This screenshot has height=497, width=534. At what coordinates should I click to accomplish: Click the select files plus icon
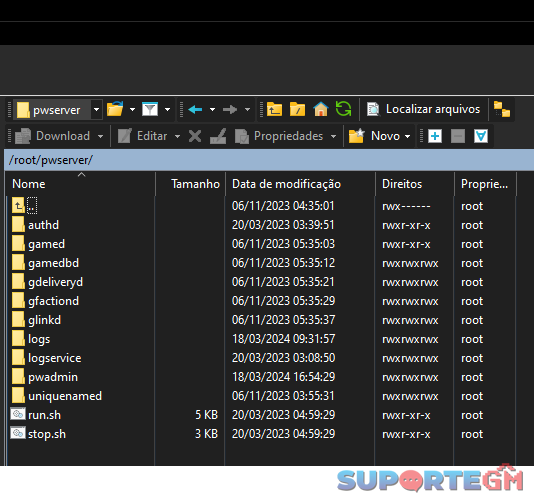[435, 136]
